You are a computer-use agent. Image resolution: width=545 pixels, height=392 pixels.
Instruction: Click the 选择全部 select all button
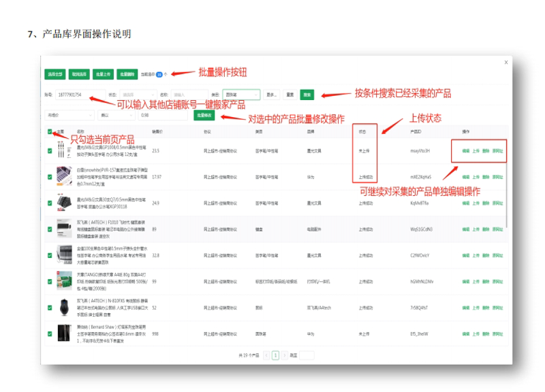pos(55,74)
